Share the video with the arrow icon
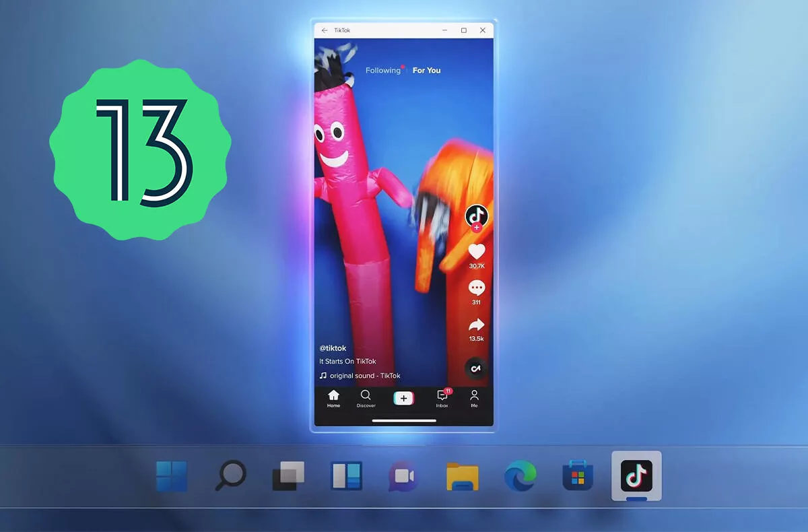 477,325
